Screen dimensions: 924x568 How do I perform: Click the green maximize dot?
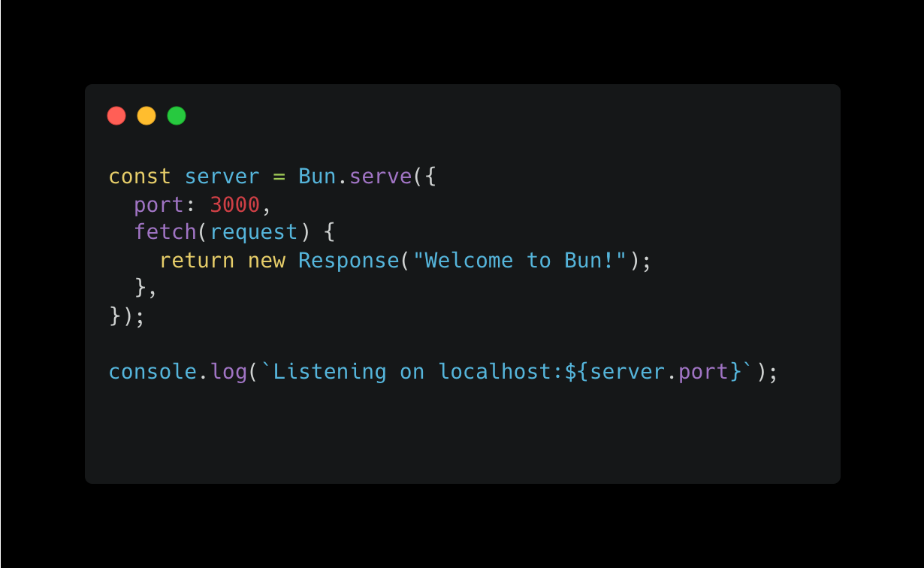pos(177,116)
